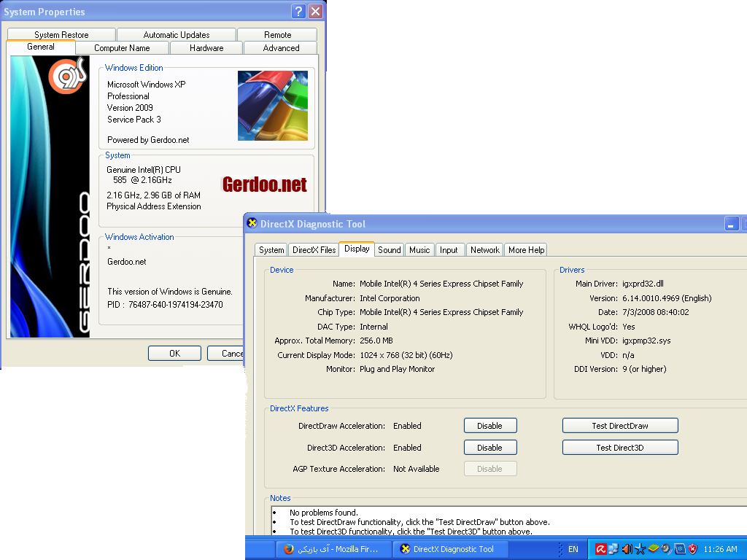Click OK in System Properties
747x560 pixels.
coord(175,354)
